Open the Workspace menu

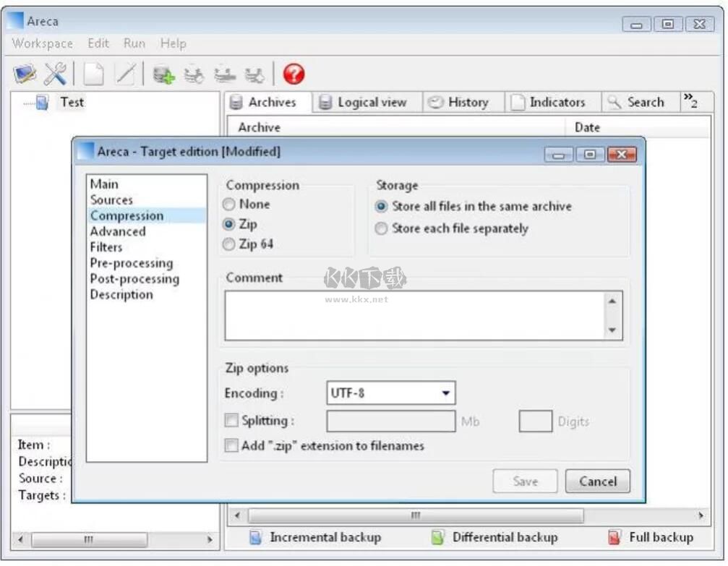point(42,43)
